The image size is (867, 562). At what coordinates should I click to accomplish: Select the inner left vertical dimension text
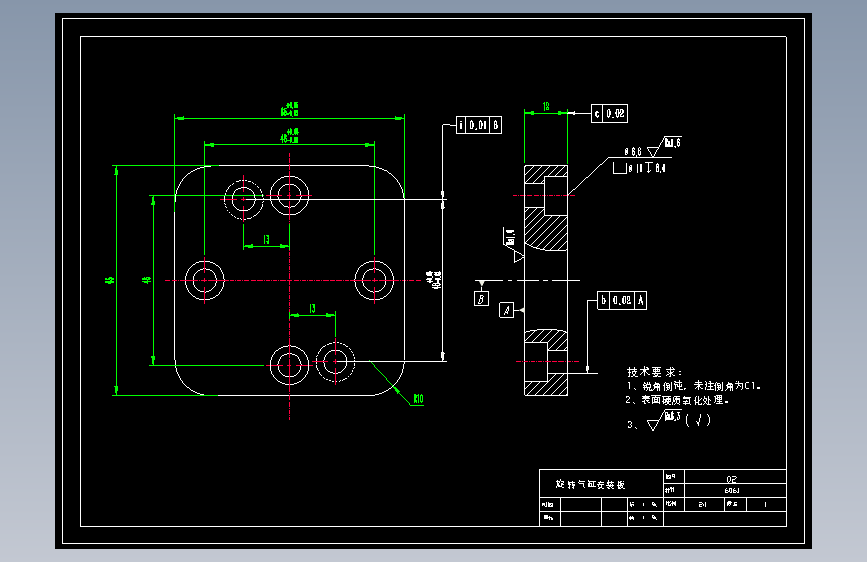[147, 280]
